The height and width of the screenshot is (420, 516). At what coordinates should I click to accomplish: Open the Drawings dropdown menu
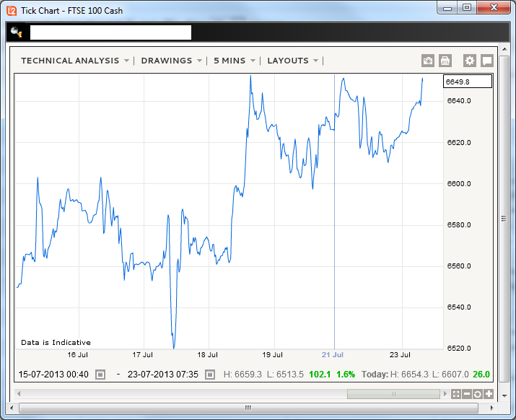pos(172,61)
